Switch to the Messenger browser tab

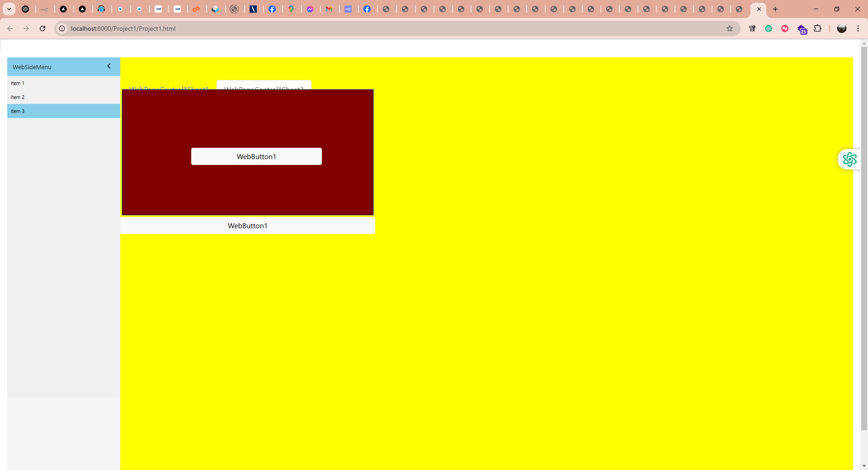coord(310,9)
